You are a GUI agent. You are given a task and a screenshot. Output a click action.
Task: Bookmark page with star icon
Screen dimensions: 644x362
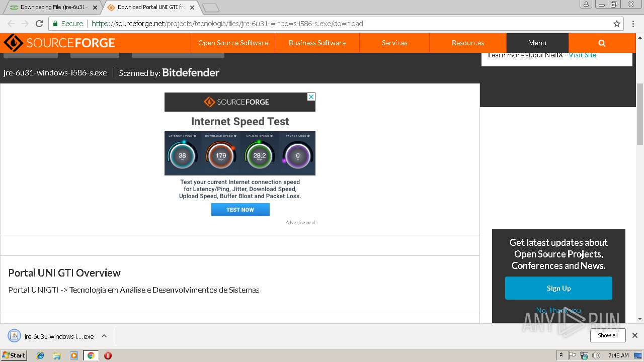pos(617,24)
